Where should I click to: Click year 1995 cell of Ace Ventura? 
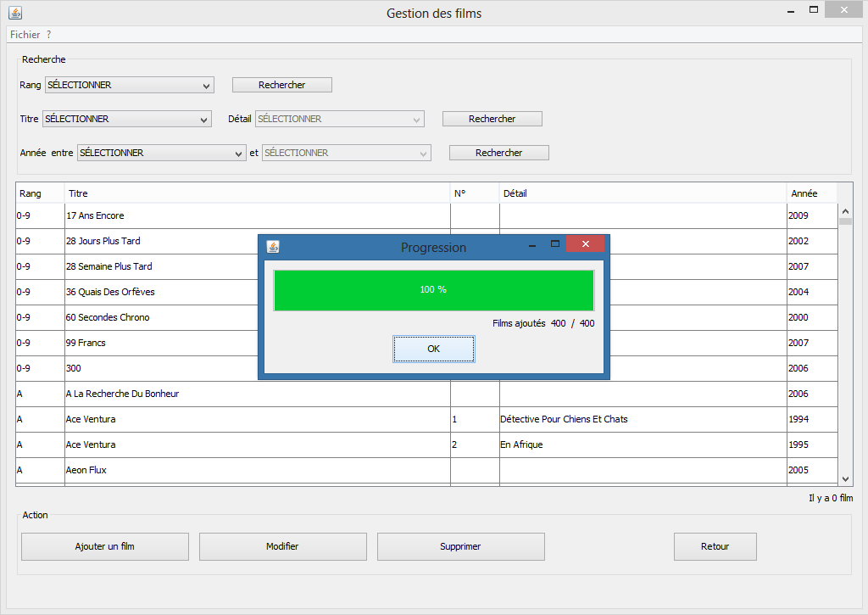[x=812, y=444]
